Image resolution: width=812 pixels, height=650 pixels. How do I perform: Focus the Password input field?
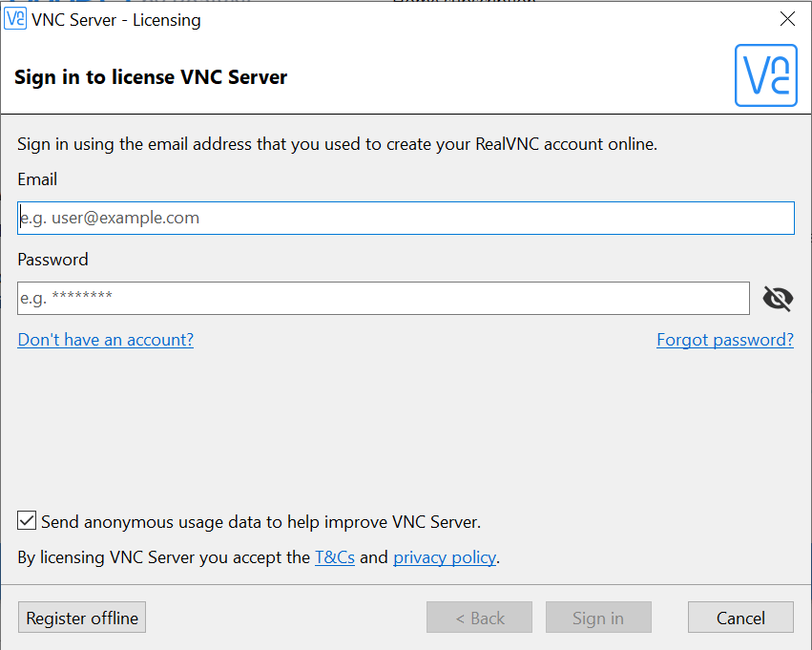[x=384, y=299]
